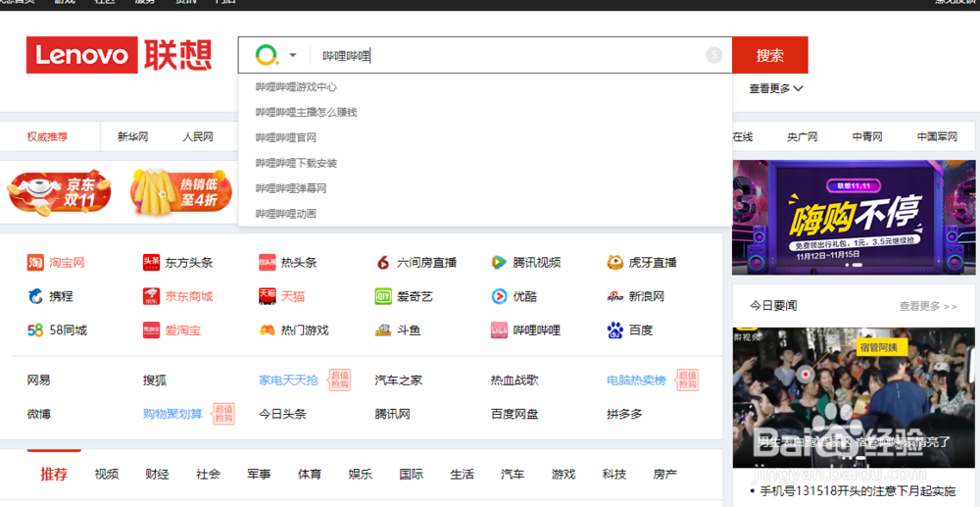Open 电脑热卖榜 link

point(636,380)
